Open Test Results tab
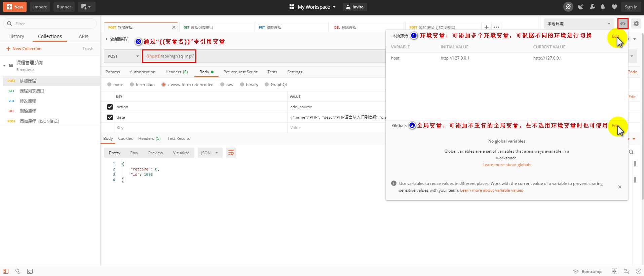The height and width of the screenshot is (276, 644). (179, 139)
